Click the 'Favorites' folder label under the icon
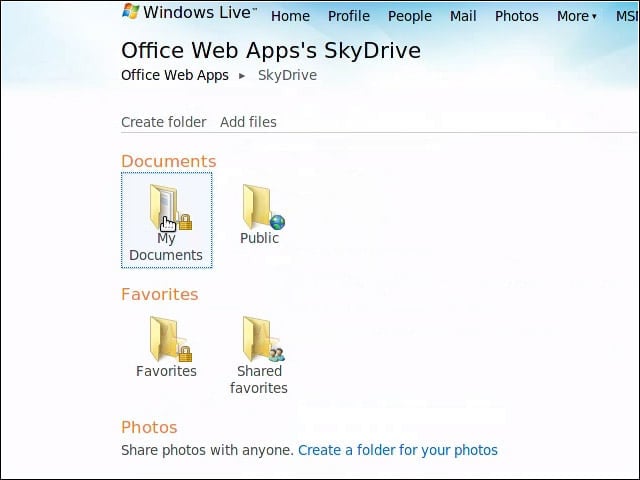 (166, 371)
